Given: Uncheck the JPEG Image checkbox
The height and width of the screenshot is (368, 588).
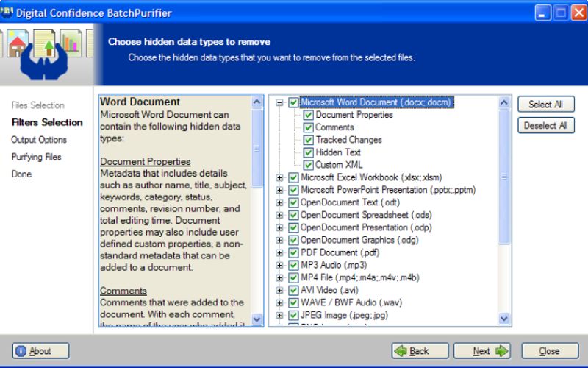Looking at the screenshot, I should tap(293, 316).
